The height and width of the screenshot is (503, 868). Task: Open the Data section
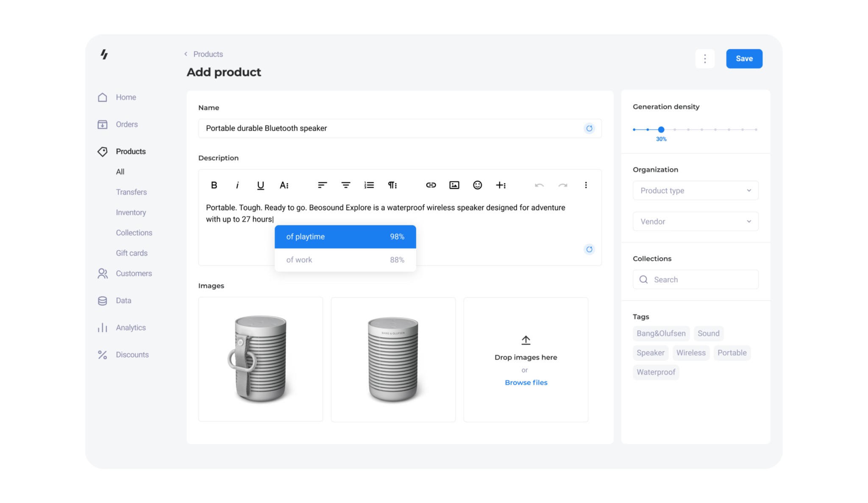[114, 301]
